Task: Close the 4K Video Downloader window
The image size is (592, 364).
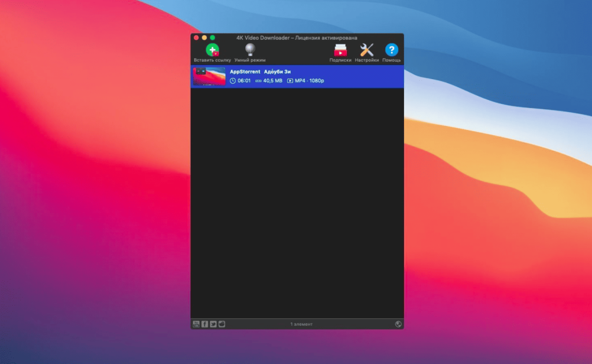Action: (197, 38)
